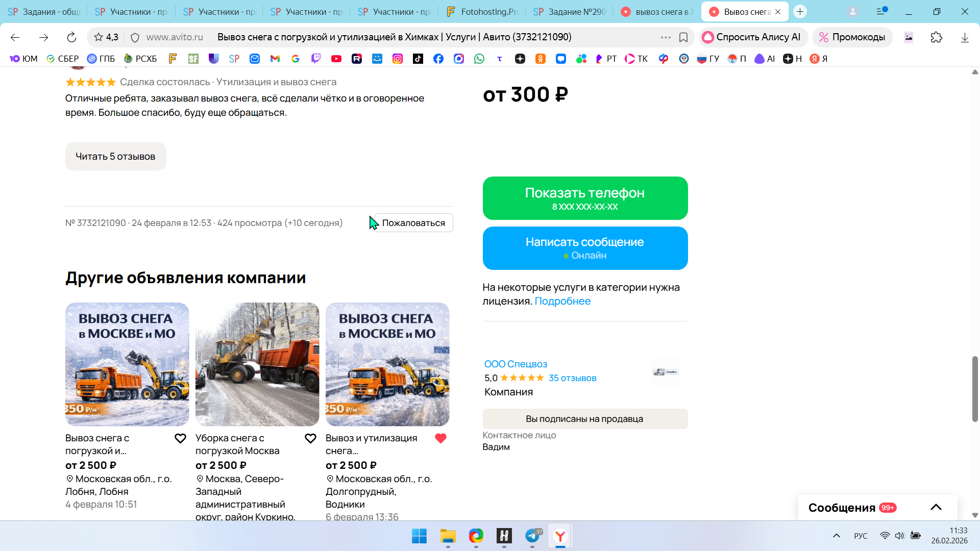The height and width of the screenshot is (551, 980).
Task: Click the page vertical scrollbar thumb
Action: [975, 389]
